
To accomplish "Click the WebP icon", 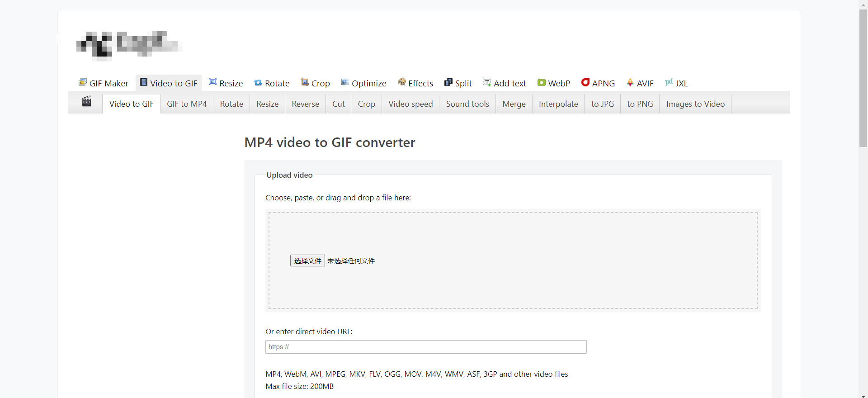I will [542, 82].
